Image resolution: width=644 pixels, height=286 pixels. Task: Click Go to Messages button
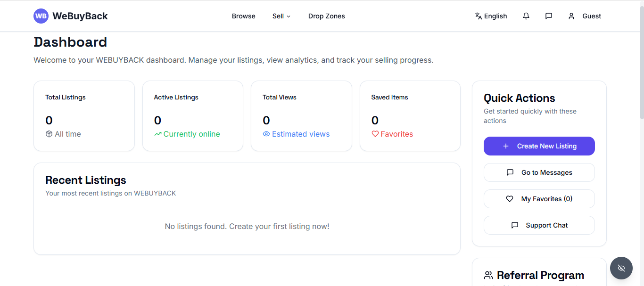click(539, 172)
